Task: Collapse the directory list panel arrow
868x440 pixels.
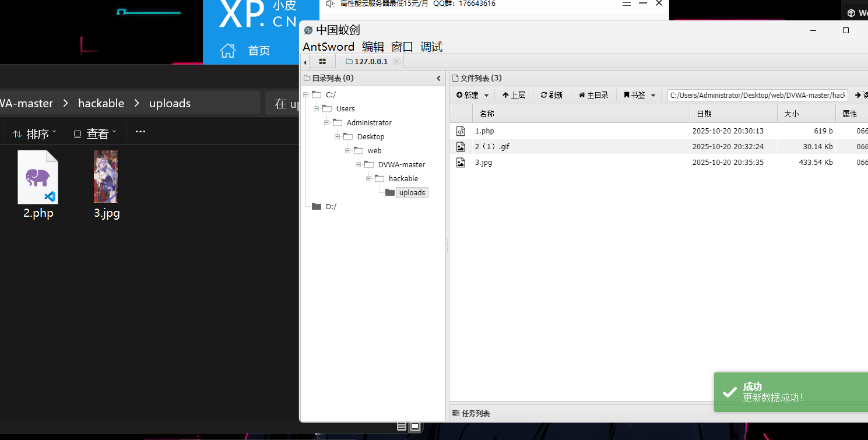Action: [x=438, y=78]
